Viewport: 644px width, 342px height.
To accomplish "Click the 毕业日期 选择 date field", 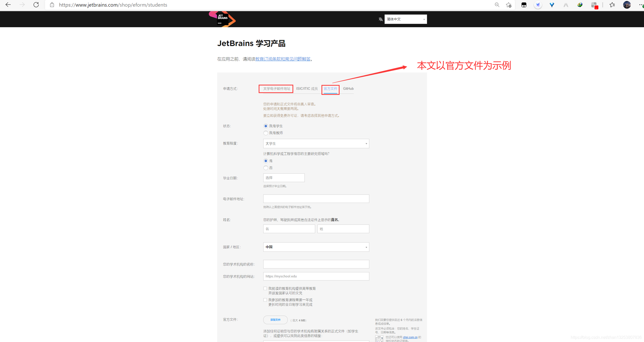I will 283,177.
